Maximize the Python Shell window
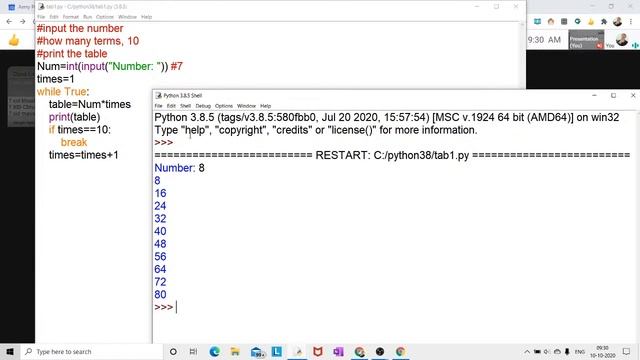The height and width of the screenshot is (360, 640). tap(613, 96)
